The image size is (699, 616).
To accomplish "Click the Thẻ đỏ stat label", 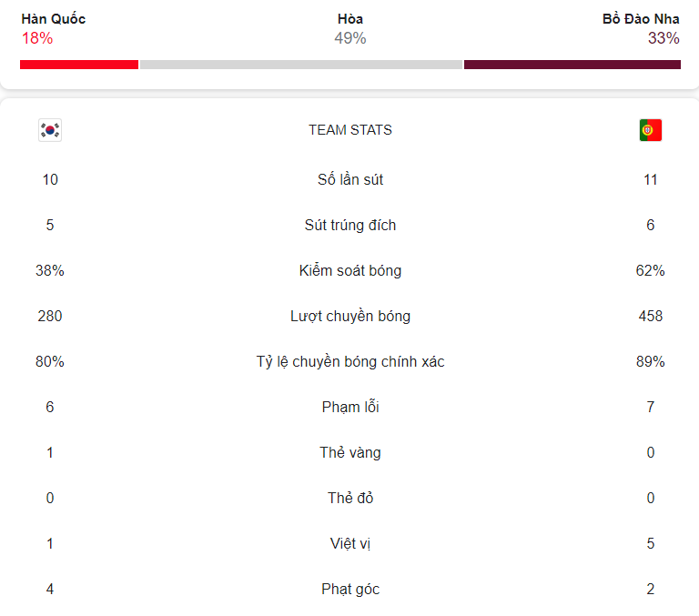I will coord(350,498).
